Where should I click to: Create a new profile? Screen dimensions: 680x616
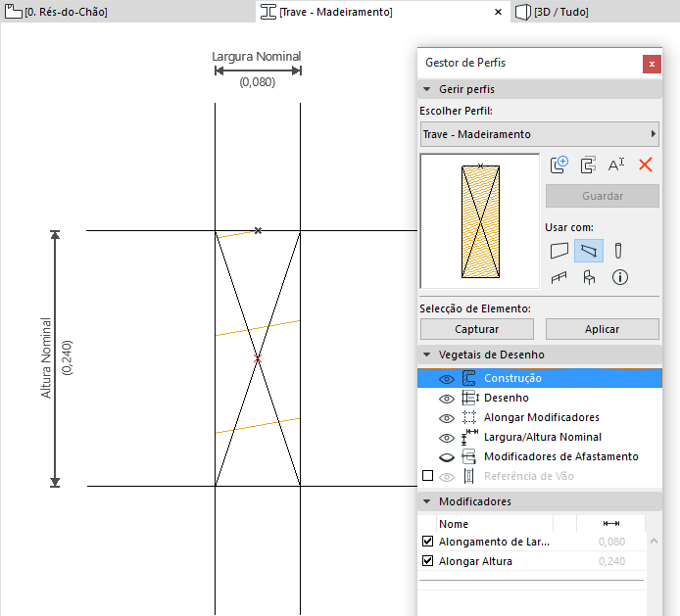click(559, 166)
